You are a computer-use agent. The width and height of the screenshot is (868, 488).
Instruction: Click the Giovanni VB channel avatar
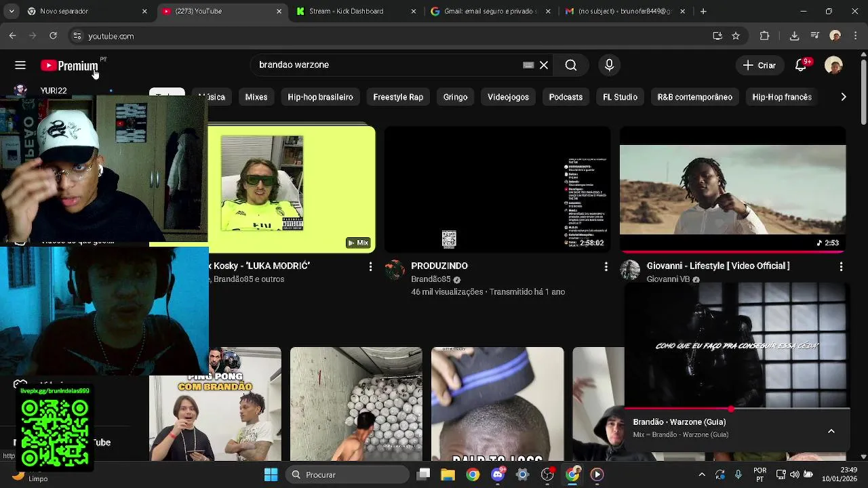630,270
